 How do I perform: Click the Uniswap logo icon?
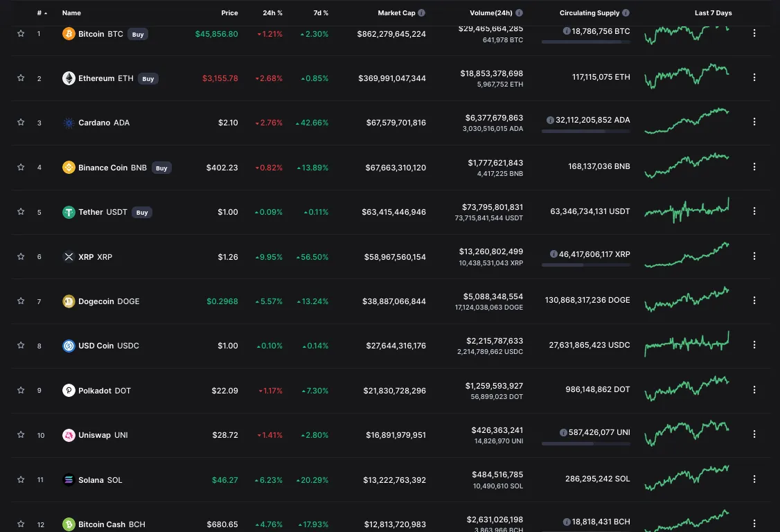pos(69,435)
